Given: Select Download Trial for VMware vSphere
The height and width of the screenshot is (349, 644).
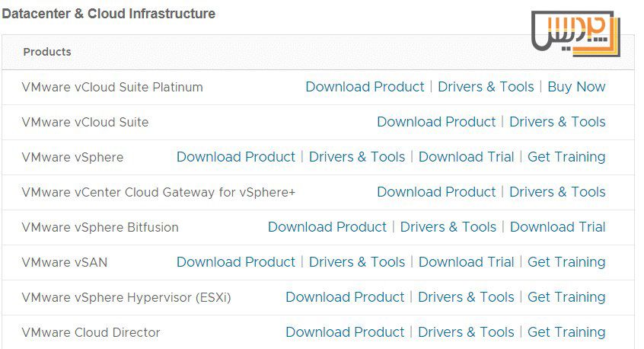Looking at the screenshot, I should tap(466, 157).
